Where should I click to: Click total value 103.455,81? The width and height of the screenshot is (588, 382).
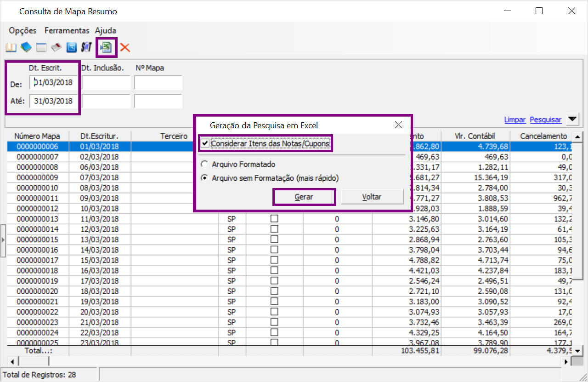(419, 351)
